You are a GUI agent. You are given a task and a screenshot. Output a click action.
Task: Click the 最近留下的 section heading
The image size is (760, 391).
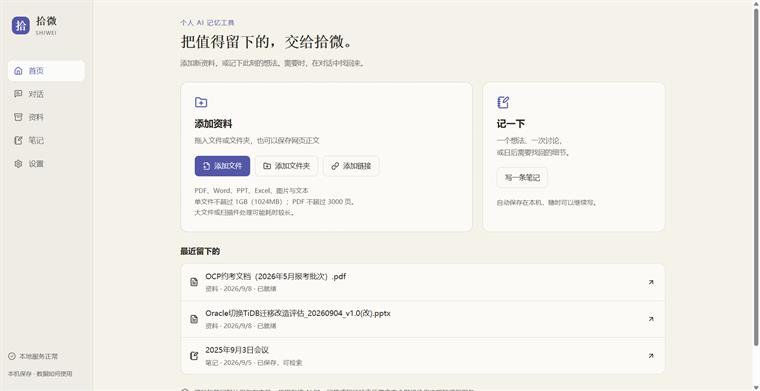click(x=200, y=251)
